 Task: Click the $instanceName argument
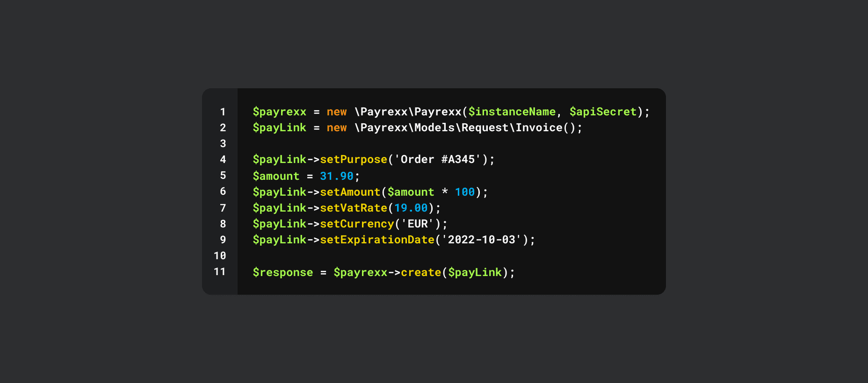click(x=512, y=112)
